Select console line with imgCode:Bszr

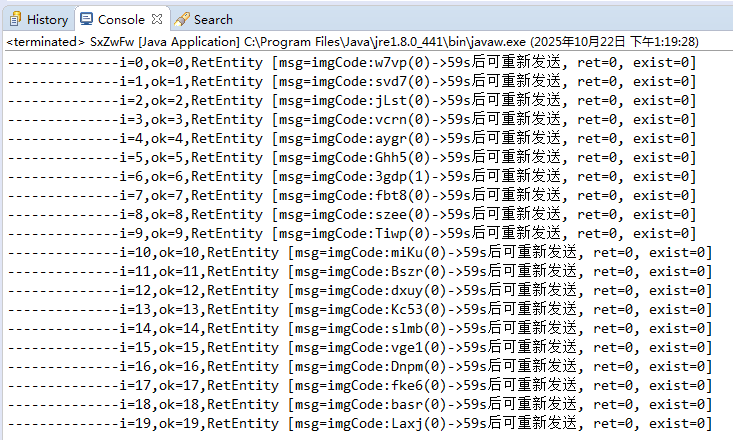360,272
